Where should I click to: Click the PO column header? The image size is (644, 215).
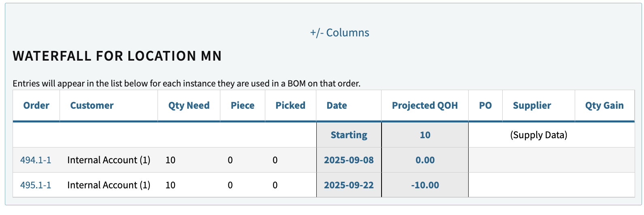click(485, 105)
